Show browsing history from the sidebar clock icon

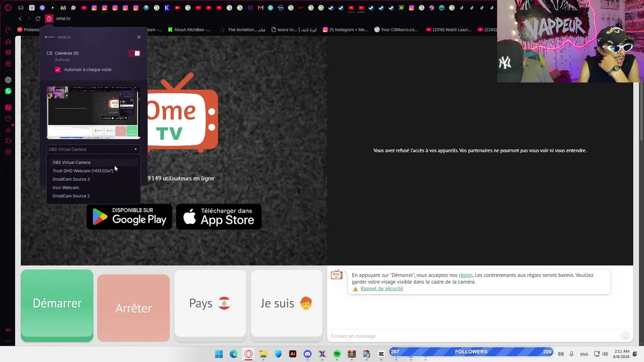pyautogui.click(x=8, y=119)
